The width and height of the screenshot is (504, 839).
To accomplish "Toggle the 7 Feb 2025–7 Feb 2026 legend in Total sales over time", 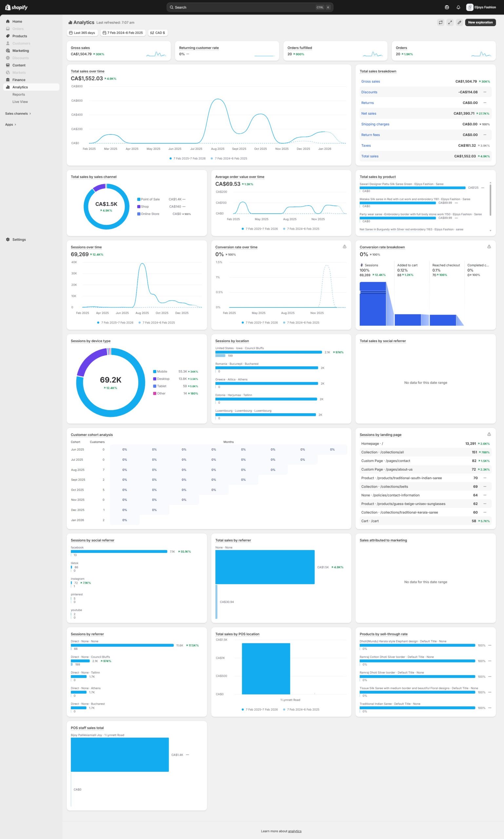I will [187, 158].
